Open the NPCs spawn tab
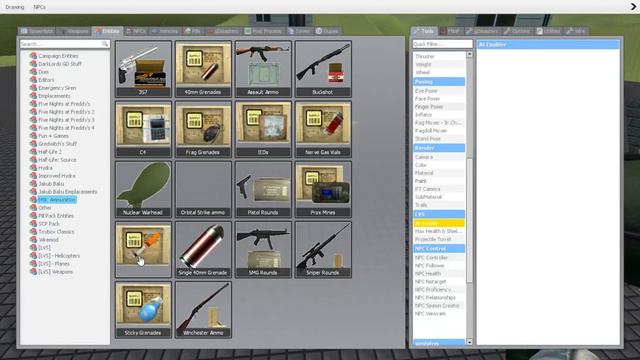 tap(136, 31)
